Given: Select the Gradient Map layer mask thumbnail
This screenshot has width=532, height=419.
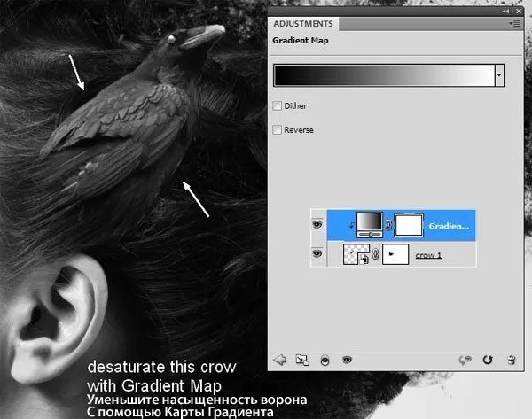Looking at the screenshot, I should click(409, 225).
